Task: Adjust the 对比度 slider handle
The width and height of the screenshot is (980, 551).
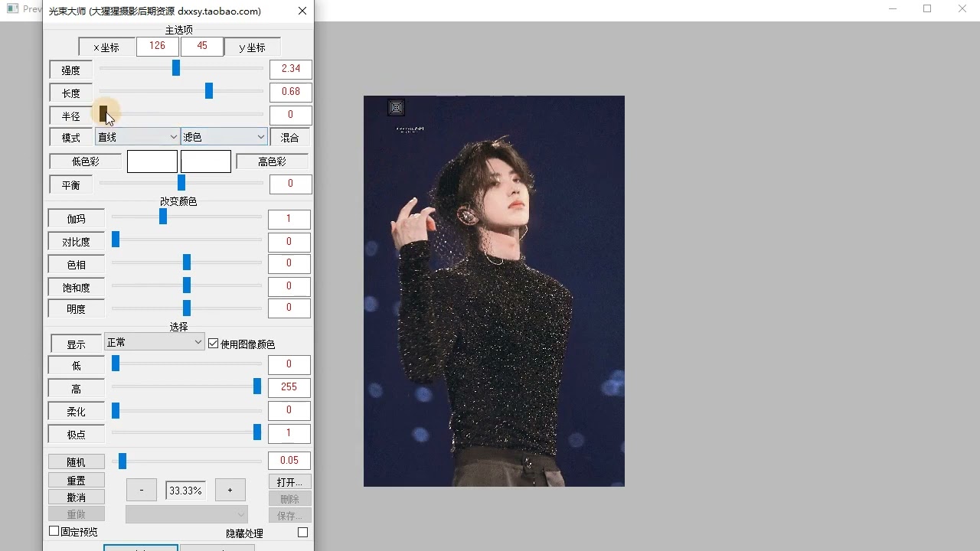Action: pyautogui.click(x=116, y=240)
